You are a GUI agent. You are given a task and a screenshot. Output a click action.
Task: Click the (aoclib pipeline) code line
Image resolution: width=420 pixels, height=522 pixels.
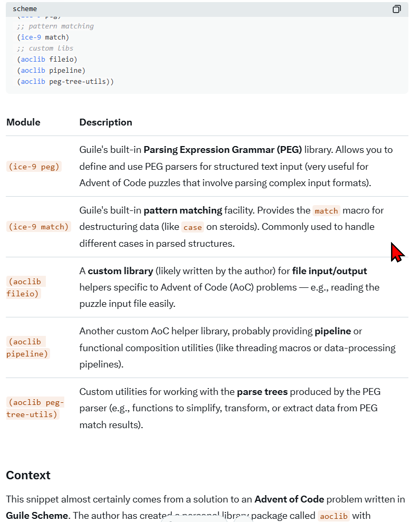tap(51, 71)
